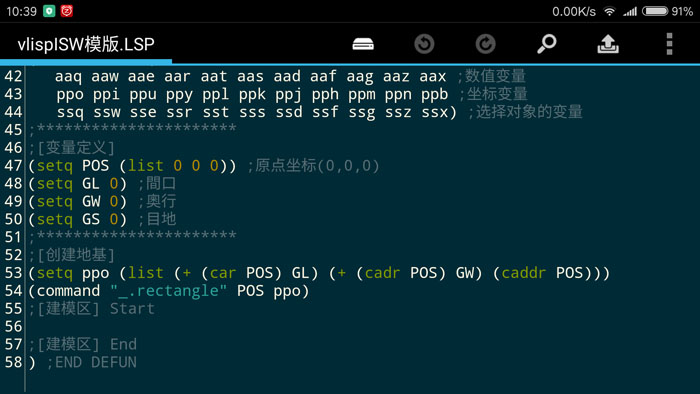Image resolution: width=700 pixels, height=394 pixels.
Task: Tap the green shield status bar icon
Action: pos(49,11)
